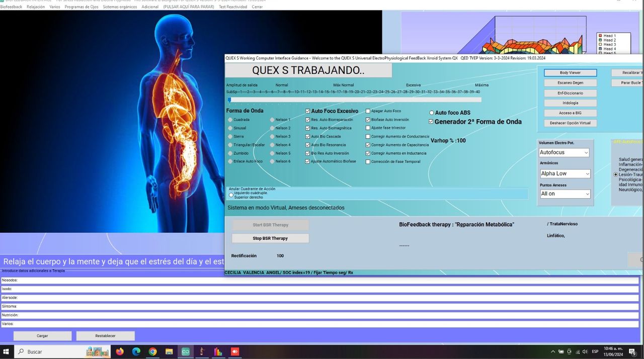Click the Cargar button
644x359 pixels.
(42, 336)
